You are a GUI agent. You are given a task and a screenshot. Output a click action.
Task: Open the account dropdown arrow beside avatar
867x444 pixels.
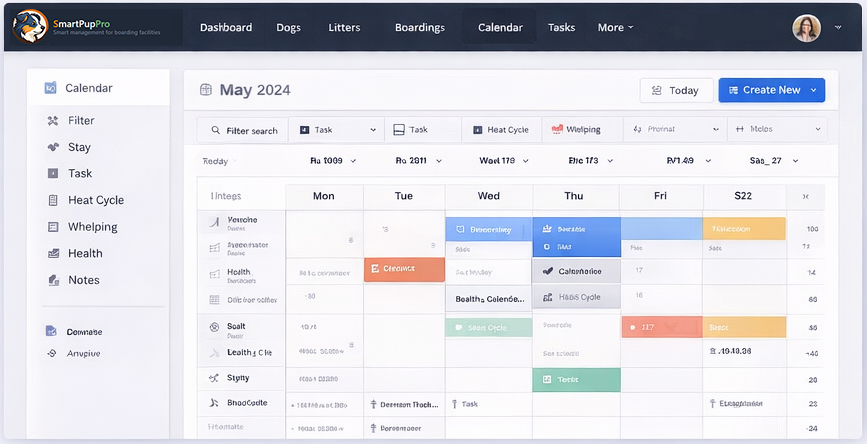point(838,27)
